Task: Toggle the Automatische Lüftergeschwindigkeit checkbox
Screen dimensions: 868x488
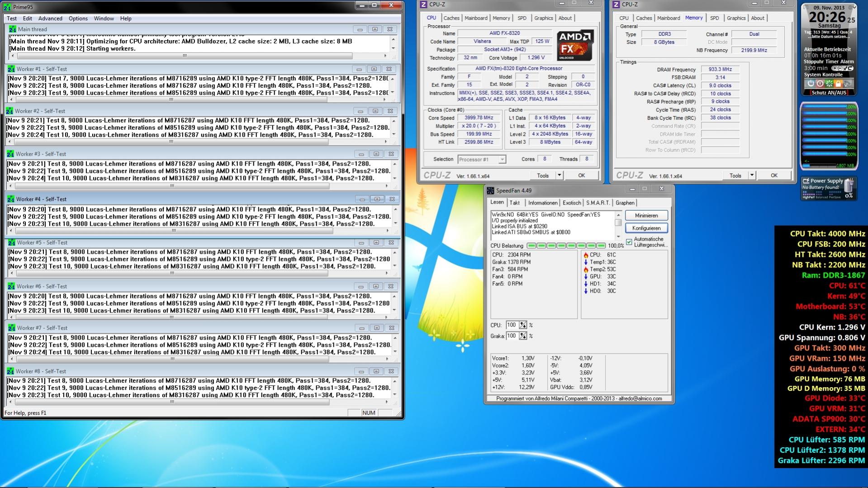Action: point(629,242)
